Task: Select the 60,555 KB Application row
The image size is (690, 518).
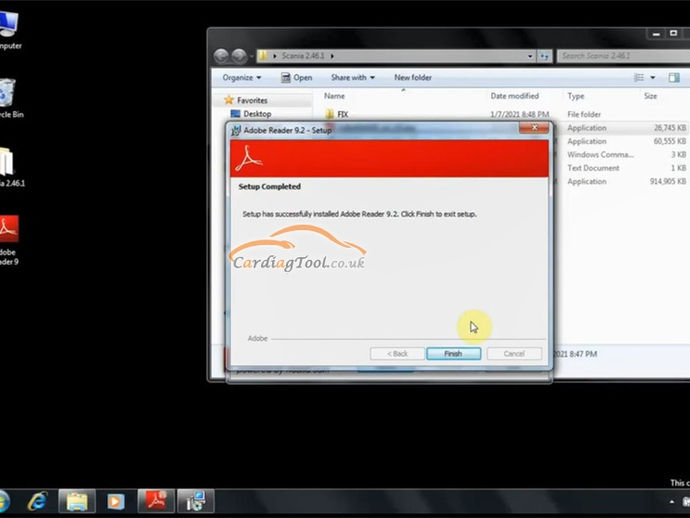Action: (620, 141)
